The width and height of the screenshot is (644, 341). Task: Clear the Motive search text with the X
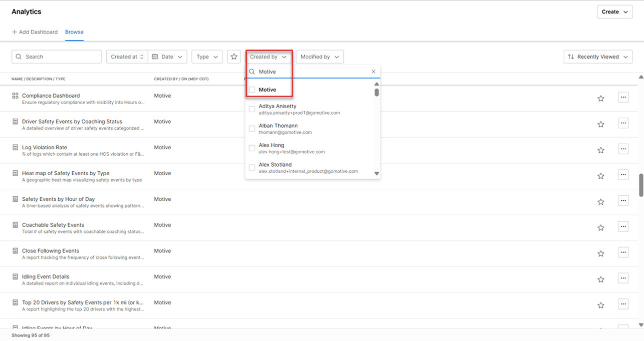373,72
